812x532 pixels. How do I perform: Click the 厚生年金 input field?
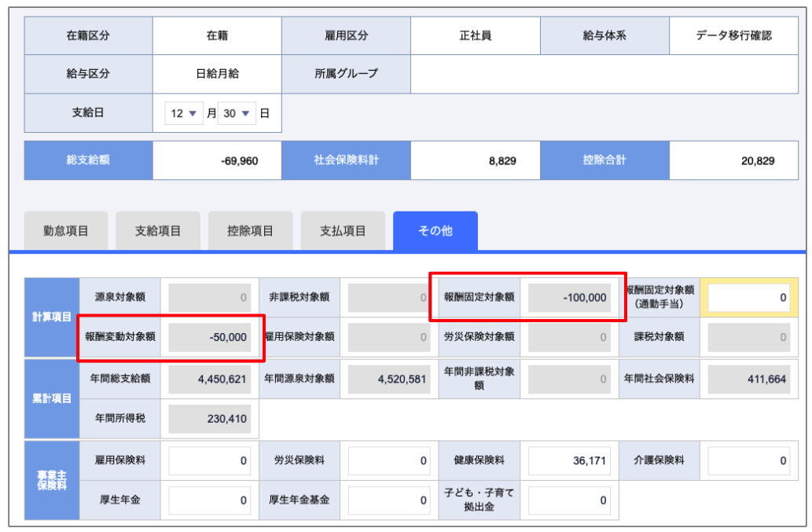[x=210, y=500]
